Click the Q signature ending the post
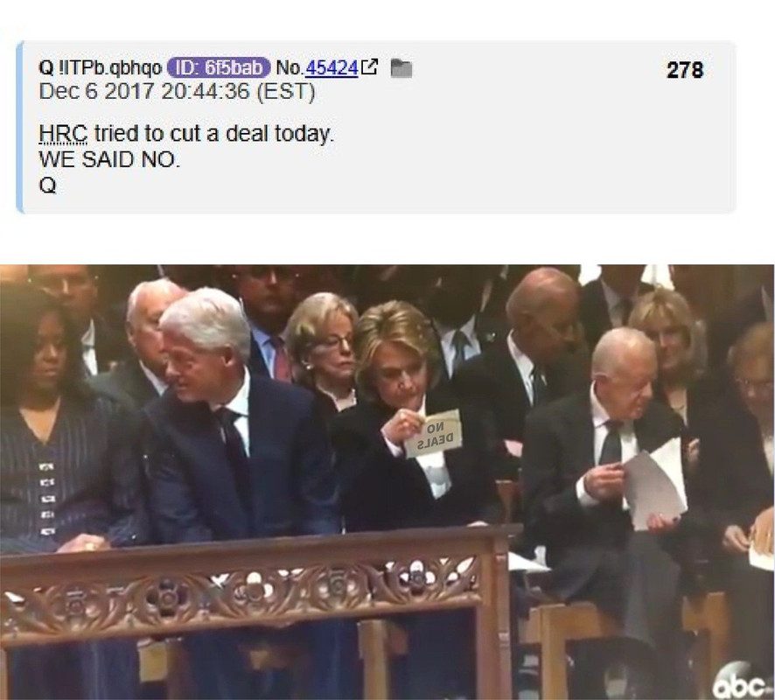The image size is (775, 700). [x=47, y=185]
